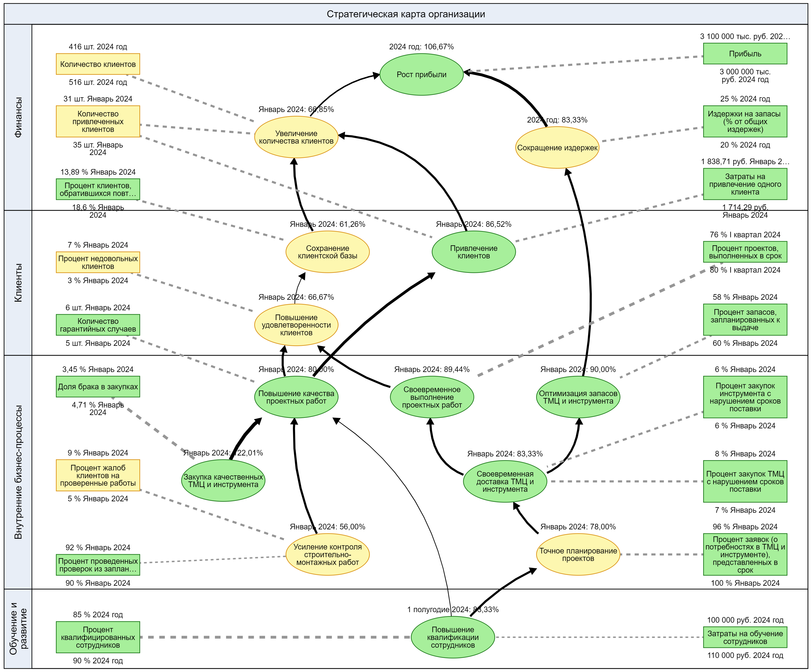Click the 'Клиенты' perspective lane header
This screenshot has width=812, height=672.
18,282
